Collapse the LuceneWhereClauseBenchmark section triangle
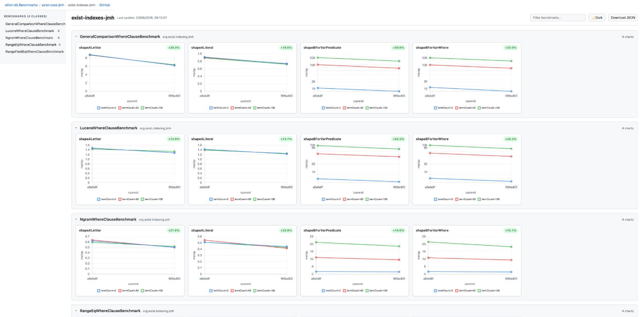This screenshot has height=317, width=644. click(76, 128)
